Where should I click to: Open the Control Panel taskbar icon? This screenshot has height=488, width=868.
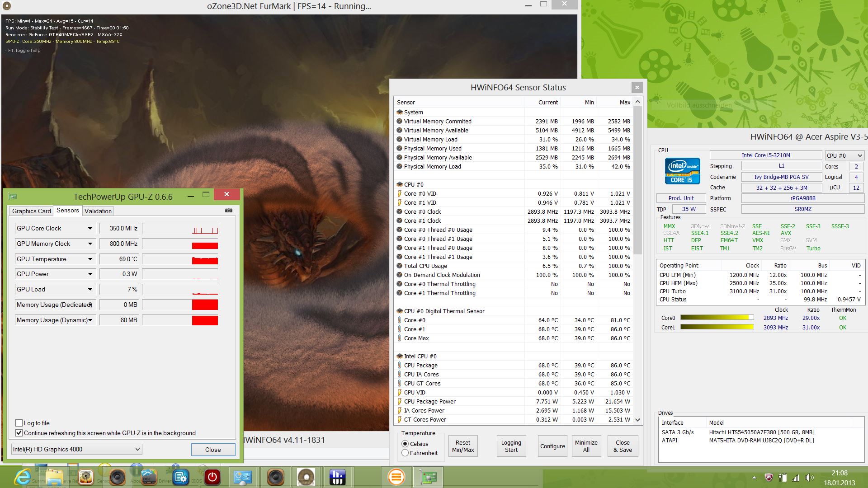(243, 477)
